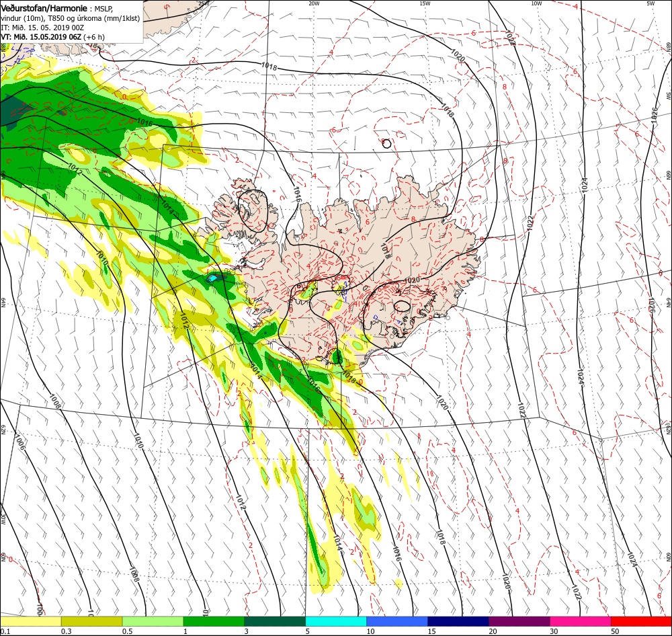Click the '20W' longitude label at top
The width and height of the screenshot is (672, 636).
point(314,3)
